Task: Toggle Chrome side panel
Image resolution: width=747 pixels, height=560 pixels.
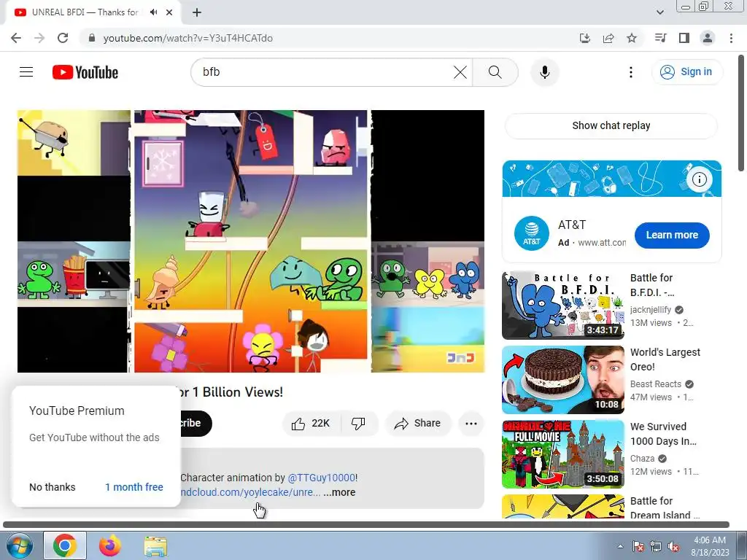Action: click(684, 38)
